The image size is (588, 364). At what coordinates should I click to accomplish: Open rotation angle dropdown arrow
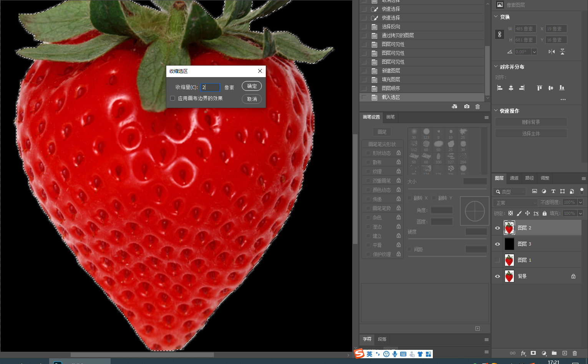point(534,52)
